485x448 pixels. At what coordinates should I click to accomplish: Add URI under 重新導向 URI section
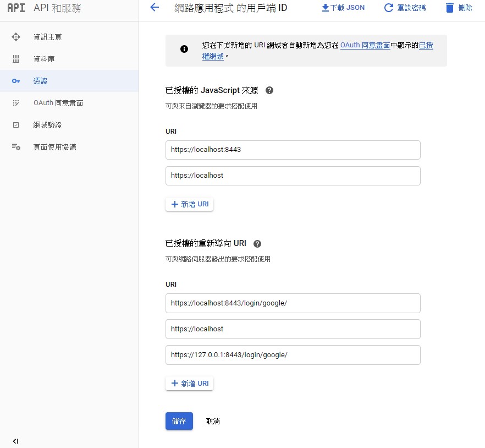click(x=190, y=384)
